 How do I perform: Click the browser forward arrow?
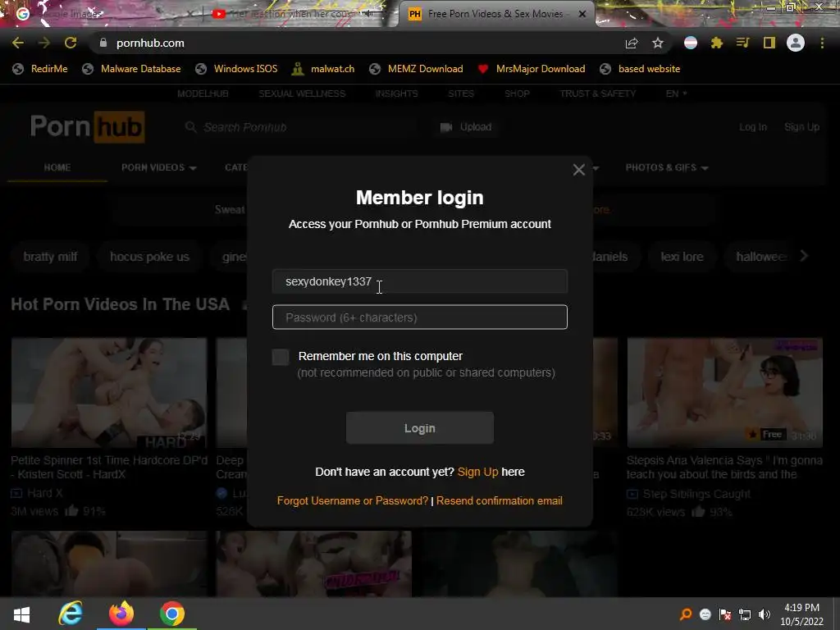pyautogui.click(x=44, y=43)
